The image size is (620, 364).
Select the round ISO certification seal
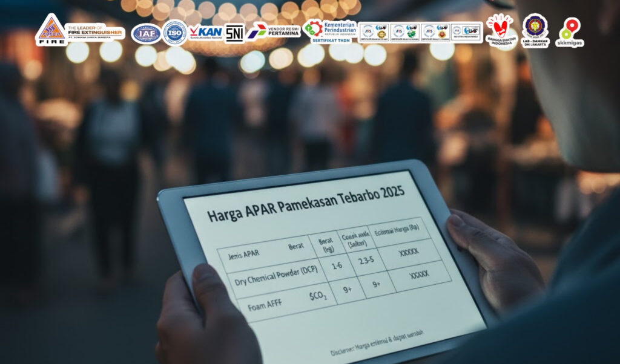174,33
